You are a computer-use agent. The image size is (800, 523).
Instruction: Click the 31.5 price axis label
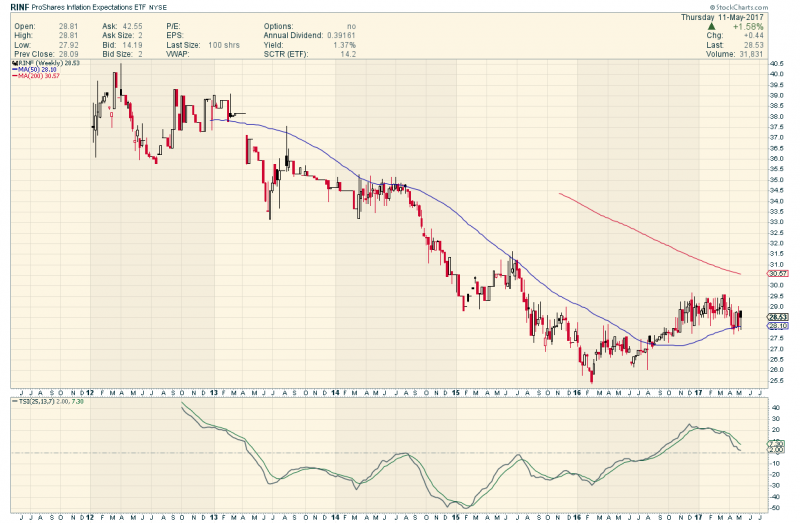pos(778,254)
